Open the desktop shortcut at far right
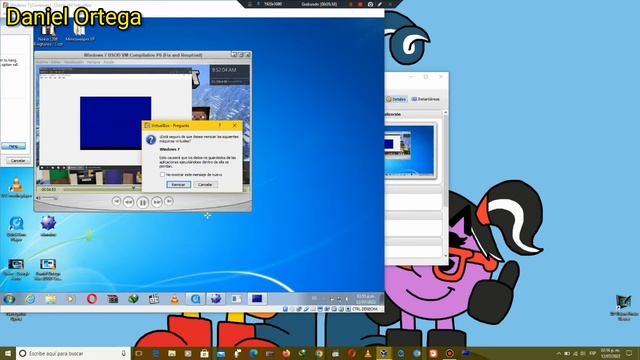640x360 pixels. (x=623, y=307)
